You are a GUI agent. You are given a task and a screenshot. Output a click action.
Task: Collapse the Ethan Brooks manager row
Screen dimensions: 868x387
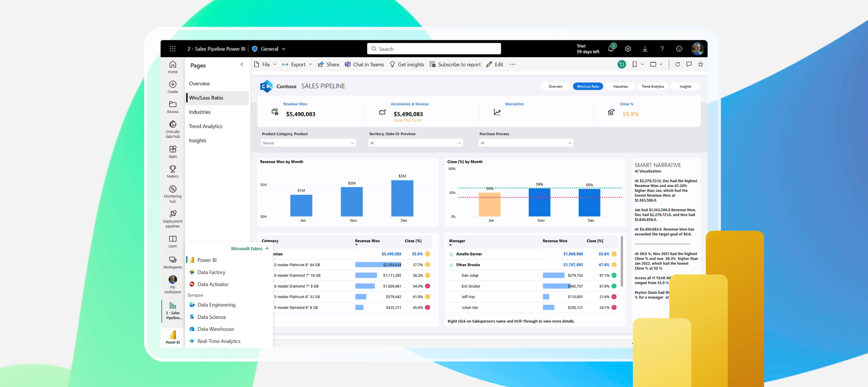pyautogui.click(x=451, y=265)
